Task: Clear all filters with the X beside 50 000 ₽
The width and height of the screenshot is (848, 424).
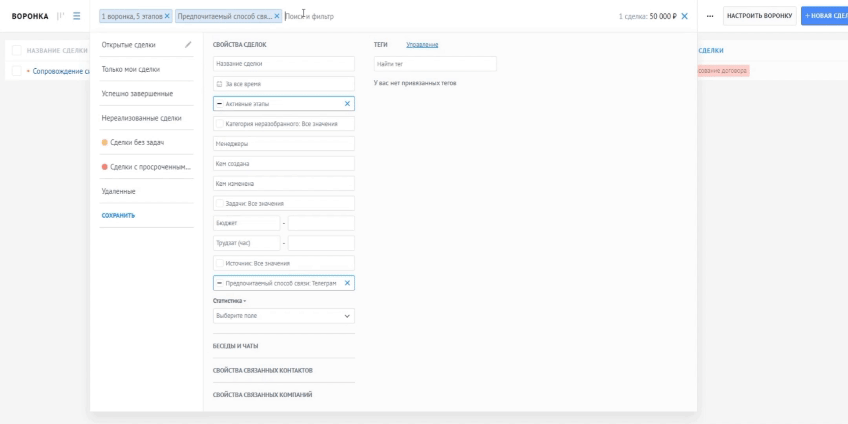Action: [685, 16]
